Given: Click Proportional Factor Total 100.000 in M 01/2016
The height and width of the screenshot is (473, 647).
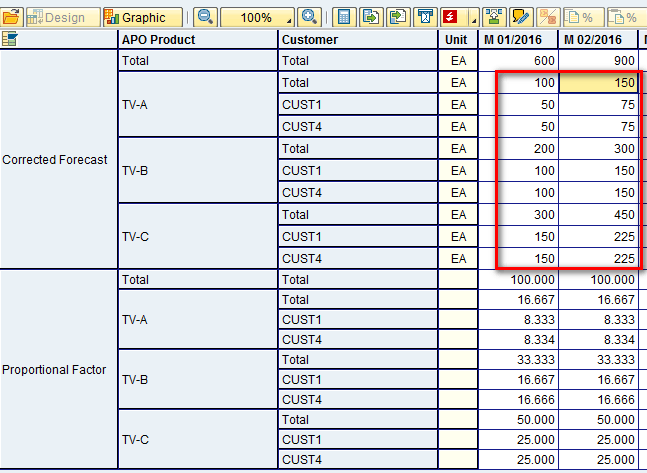Looking at the screenshot, I should point(518,279).
